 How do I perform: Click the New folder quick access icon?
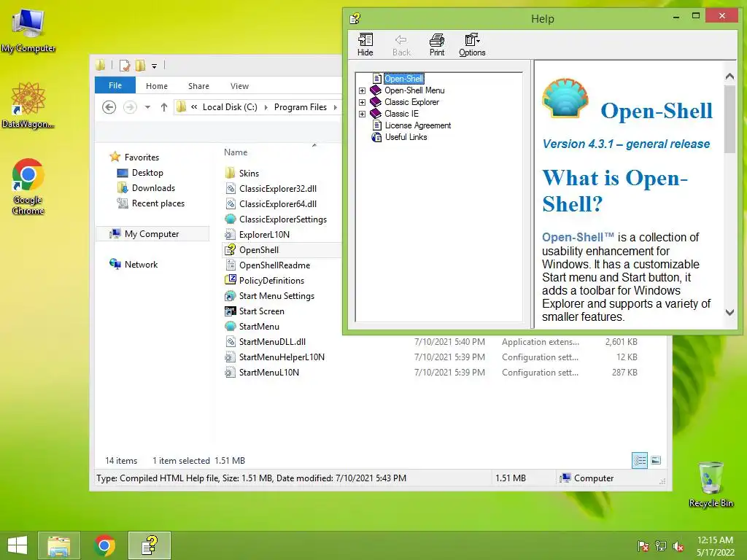tap(140, 65)
